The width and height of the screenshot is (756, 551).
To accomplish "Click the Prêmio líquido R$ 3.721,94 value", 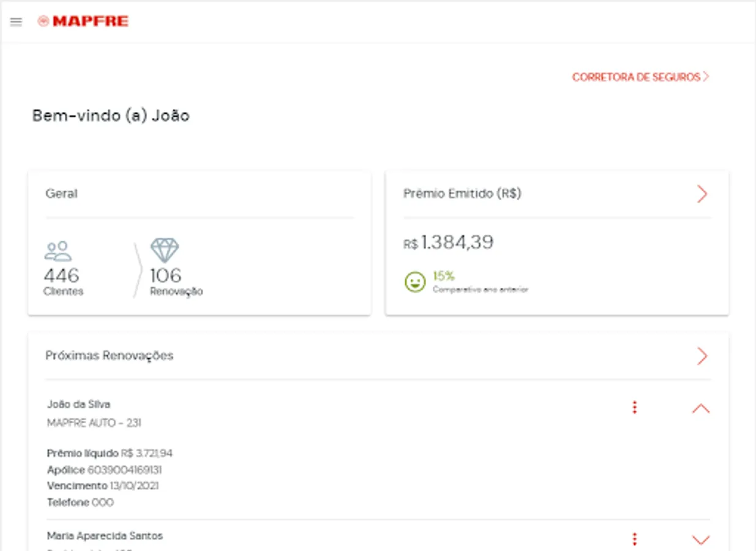I will point(147,454).
